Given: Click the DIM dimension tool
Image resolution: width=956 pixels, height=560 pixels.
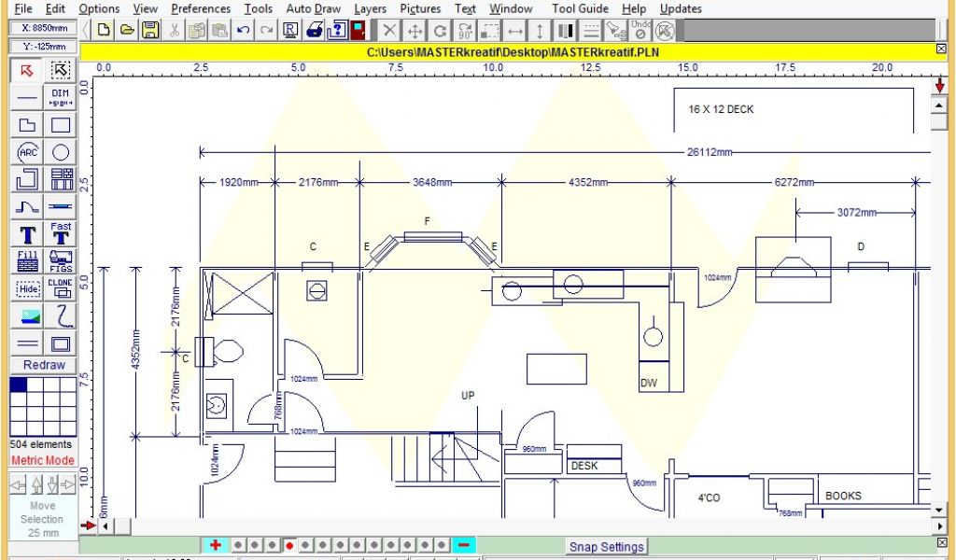Looking at the screenshot, I should pos(61,97).
